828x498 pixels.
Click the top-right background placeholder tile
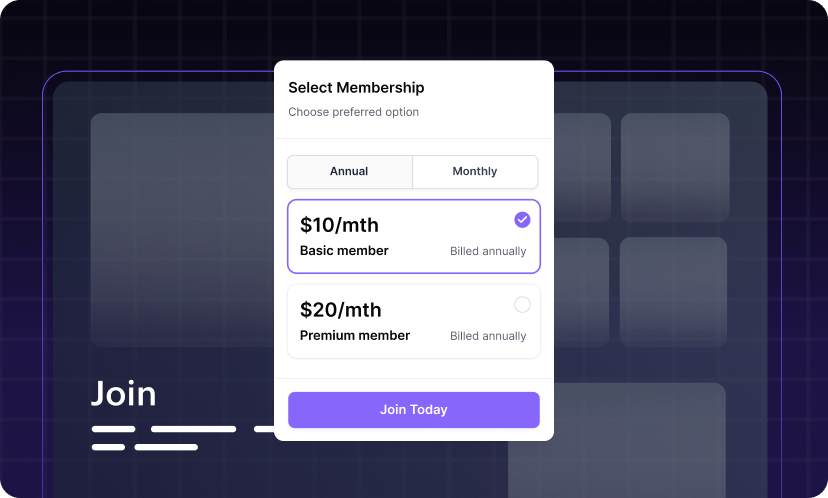click(674, 166)
